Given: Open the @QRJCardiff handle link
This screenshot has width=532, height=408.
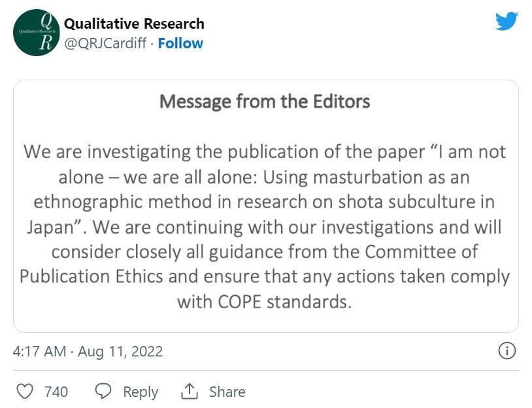Looking at the screenshot, I should [x=105, y=43].
